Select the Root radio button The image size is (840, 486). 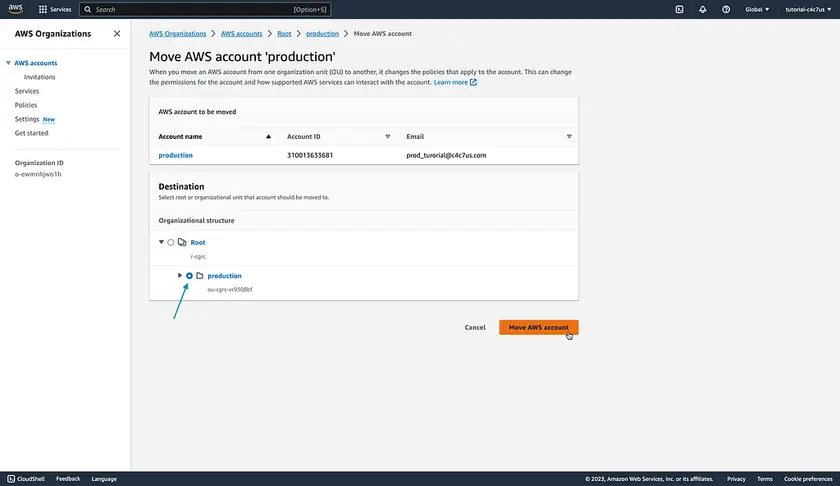(x=170, y=242)
